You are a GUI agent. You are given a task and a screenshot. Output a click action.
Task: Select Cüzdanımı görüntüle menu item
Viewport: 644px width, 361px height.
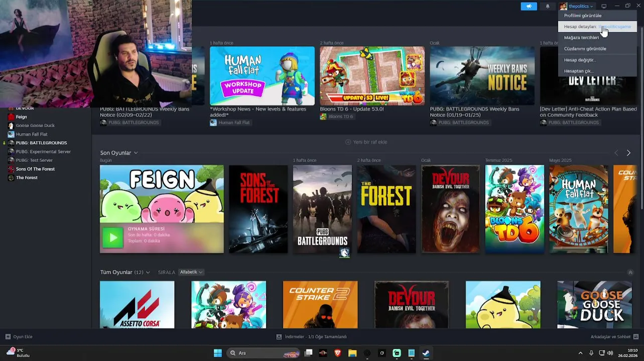pyautogui.click(x=597, y=49)
